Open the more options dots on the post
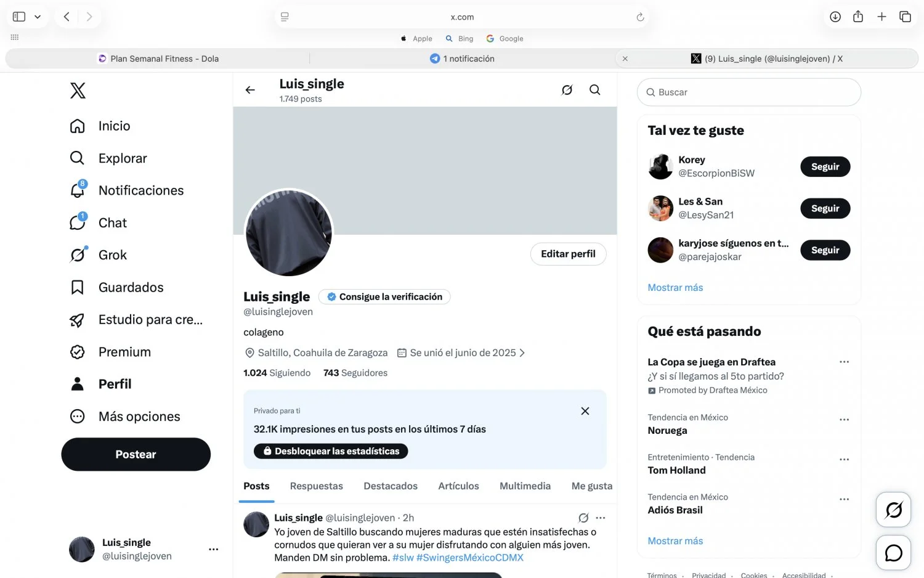This screenshot has width=924, height=578. 601,518
